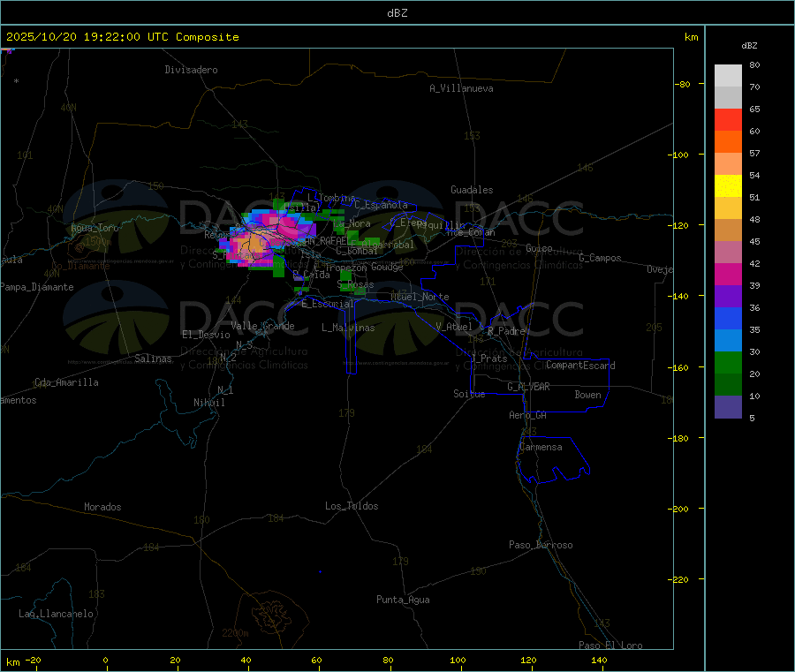This screenshot has height=672, width=795.
Task: Click the 'km' label above the vertical axis
Action: point(691,37)
